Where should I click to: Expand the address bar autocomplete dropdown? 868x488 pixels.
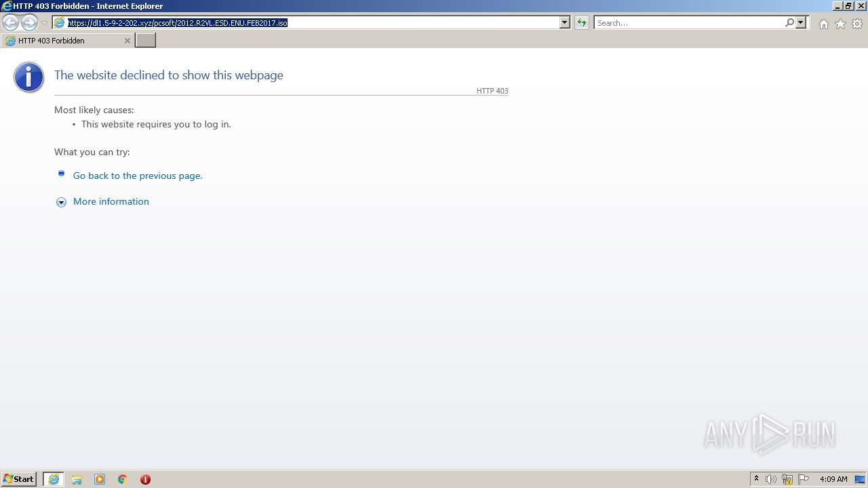click(x=565, y=22)
